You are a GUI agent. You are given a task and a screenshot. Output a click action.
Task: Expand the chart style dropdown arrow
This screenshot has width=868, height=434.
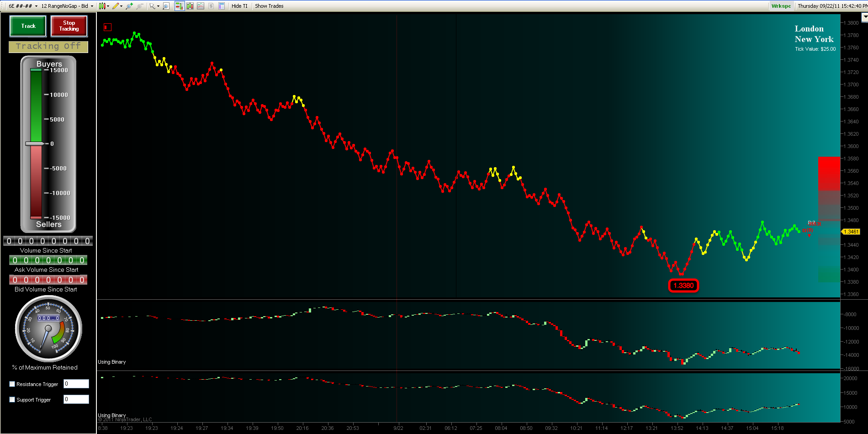click(x=108, y=6)
